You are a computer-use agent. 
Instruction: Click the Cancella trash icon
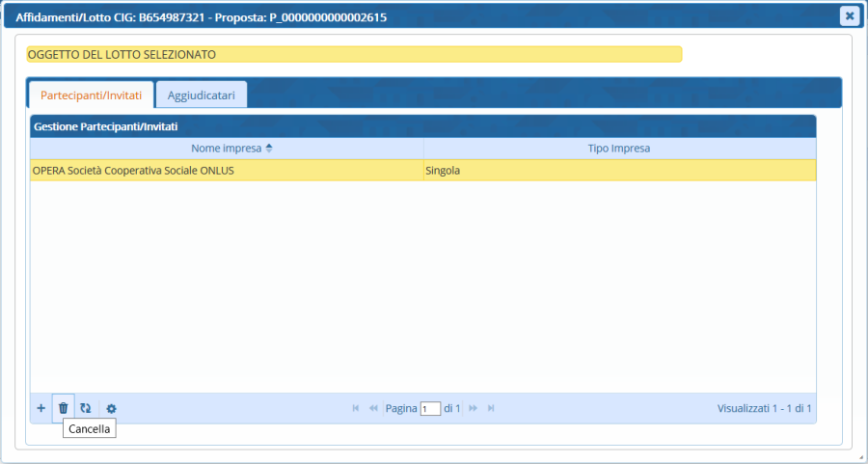tap(64, 408)
